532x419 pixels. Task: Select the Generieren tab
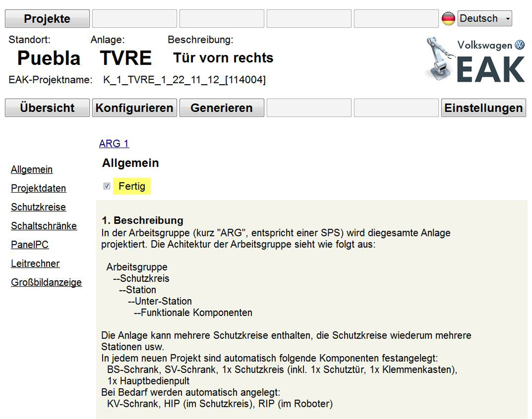point(222,108)
